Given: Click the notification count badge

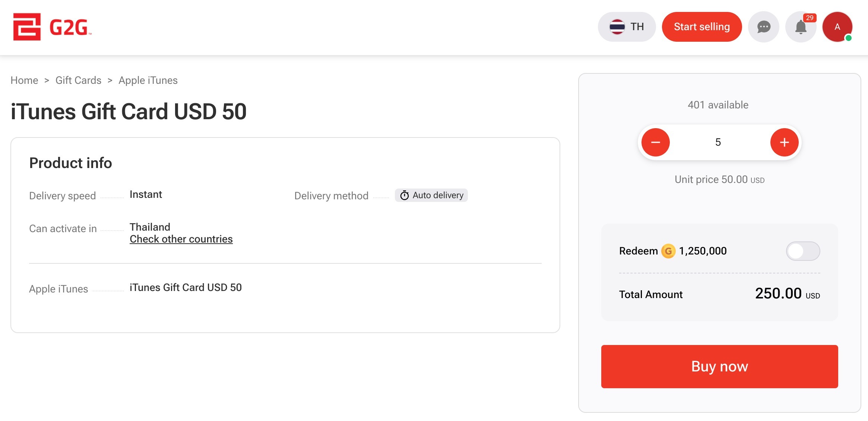Looking at the screenshot, I should point(810,18).
